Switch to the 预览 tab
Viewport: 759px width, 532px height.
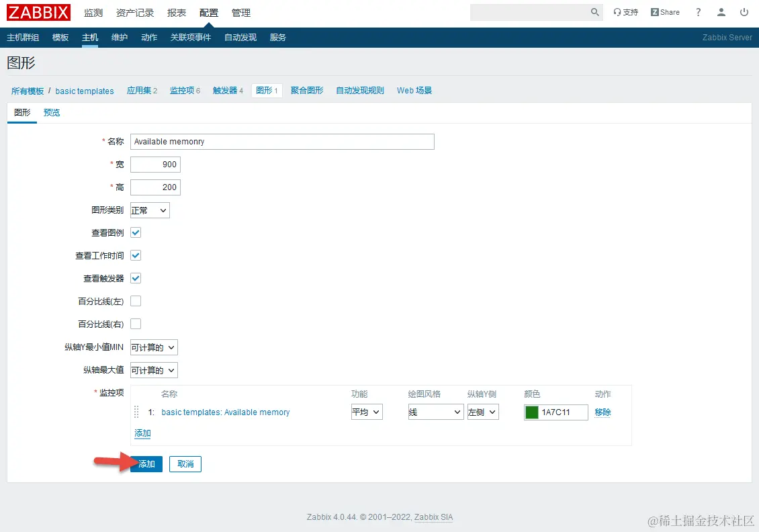coord(52,113)
